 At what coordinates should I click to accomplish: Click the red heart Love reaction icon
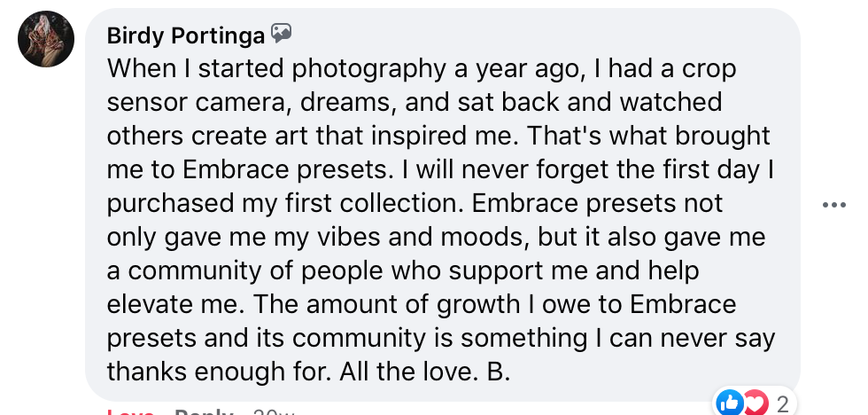coord(752,403)
